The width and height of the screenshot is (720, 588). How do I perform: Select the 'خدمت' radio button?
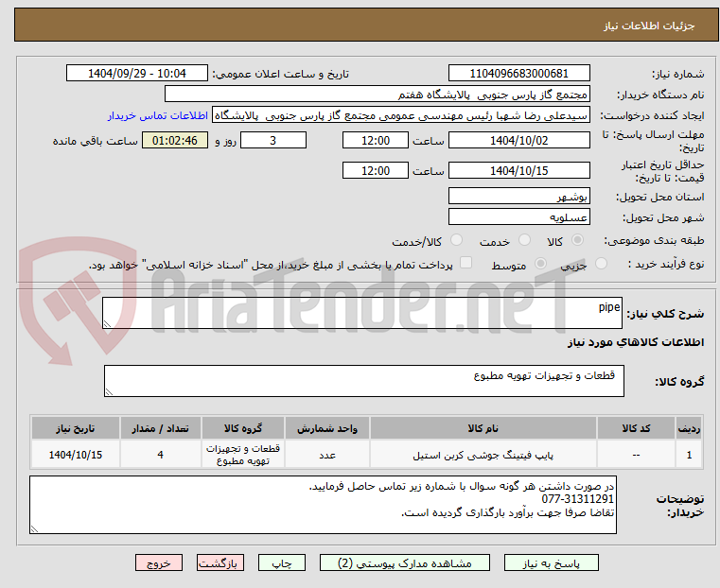coord(524,240)
